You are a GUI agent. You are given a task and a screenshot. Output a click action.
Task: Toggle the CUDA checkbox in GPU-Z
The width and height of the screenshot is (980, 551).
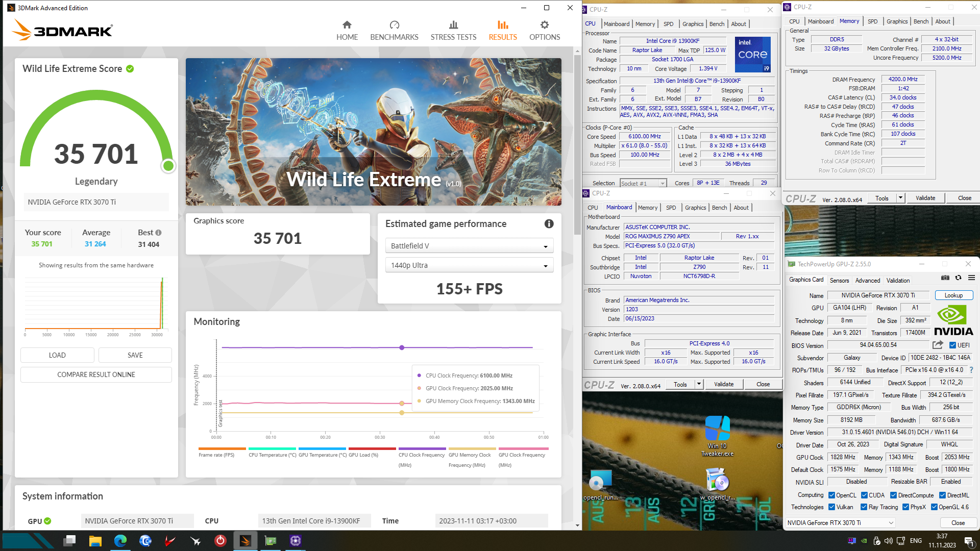[864, 495]
